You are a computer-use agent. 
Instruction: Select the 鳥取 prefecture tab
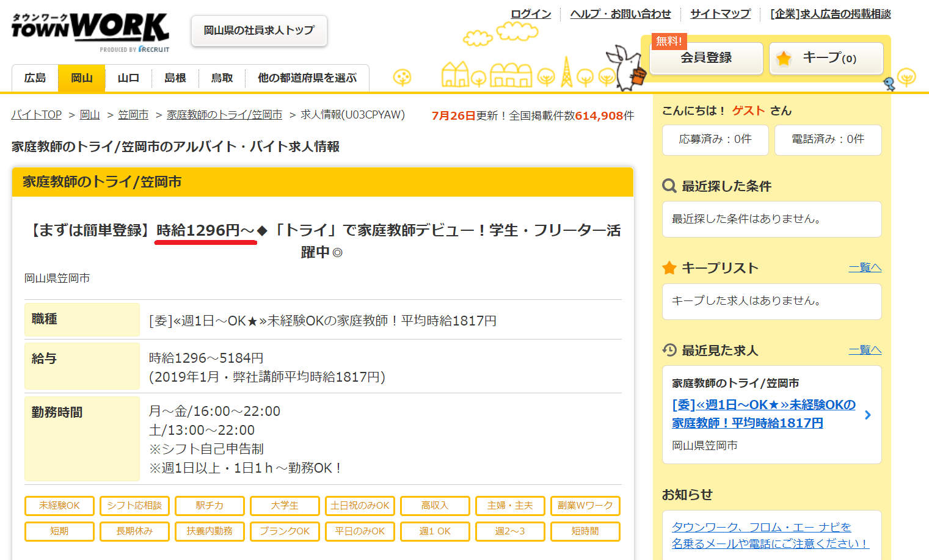222,78
